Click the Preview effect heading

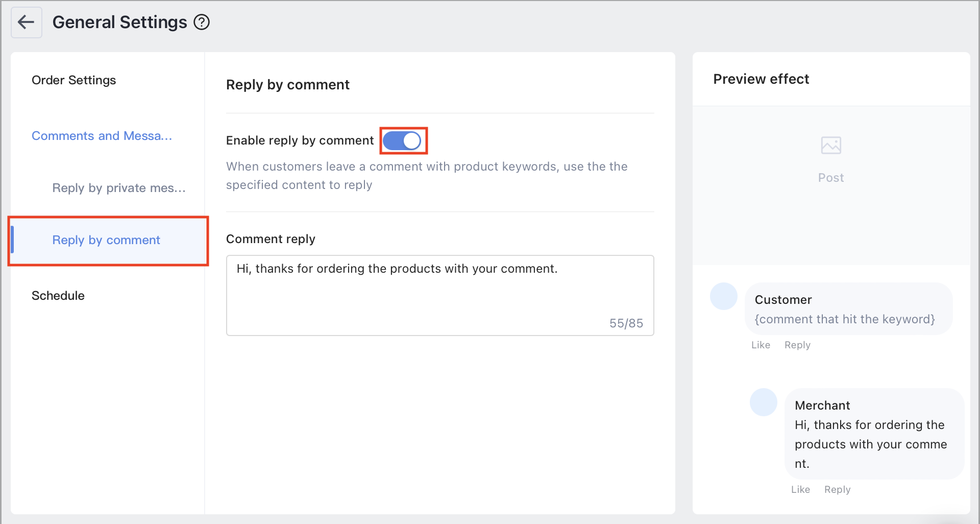[x=761, y=79]
